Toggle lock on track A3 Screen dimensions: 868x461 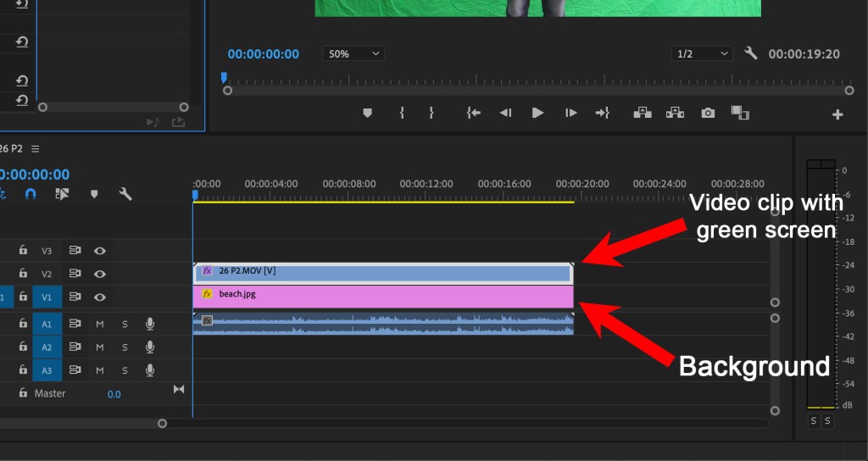tap(23, 369)
